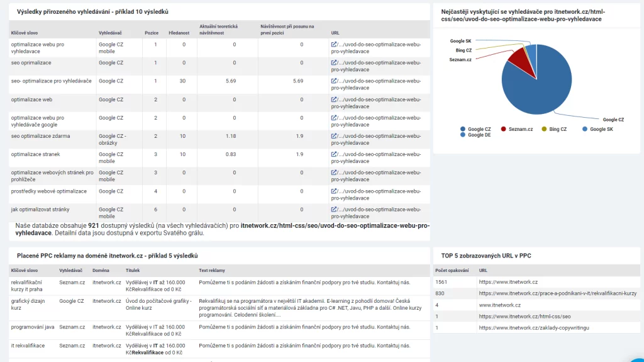644x362 pixels.
Task: Sort table by 'Hledanost' column header
Action: pos(179,33)
